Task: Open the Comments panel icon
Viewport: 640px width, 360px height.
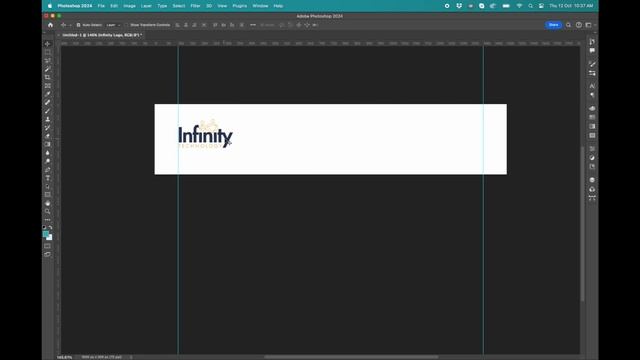Action: pos(592,51)
